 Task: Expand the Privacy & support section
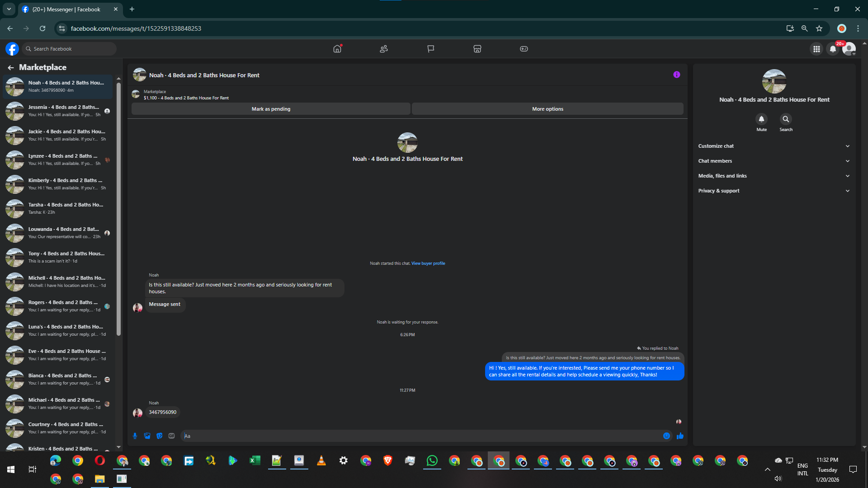coord(774,191)
